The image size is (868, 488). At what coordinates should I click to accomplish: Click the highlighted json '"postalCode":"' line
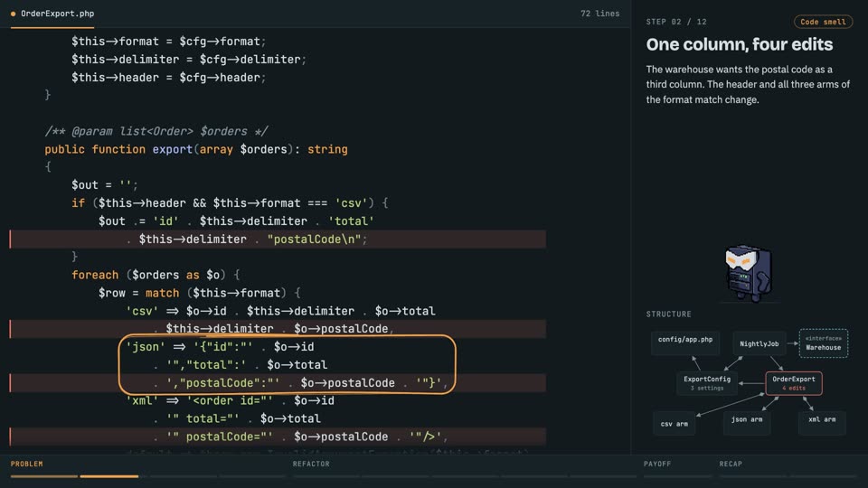(x=278, y=383)
